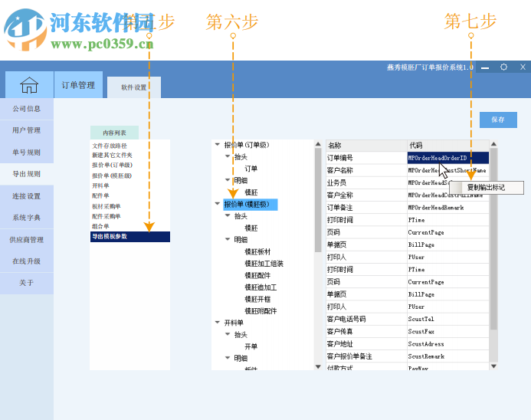Collapse 抬头 arrow under 报价单(模胚级)

228,215
